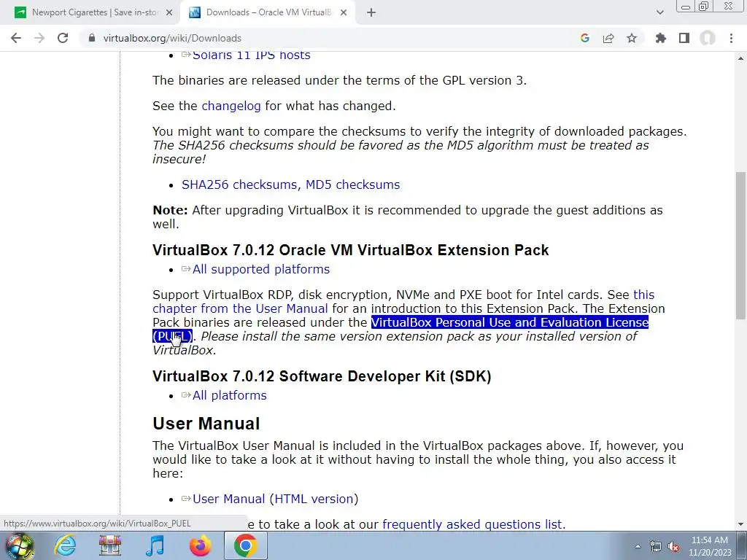Open the SHA256 checksums link
747x560 pixels.
tap(240, 184)
